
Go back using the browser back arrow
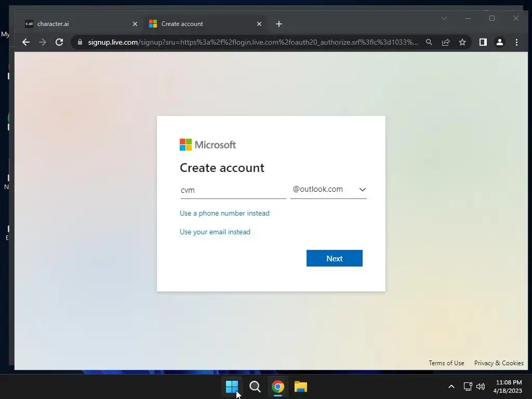pyautogui.click(x=26, y=42)
